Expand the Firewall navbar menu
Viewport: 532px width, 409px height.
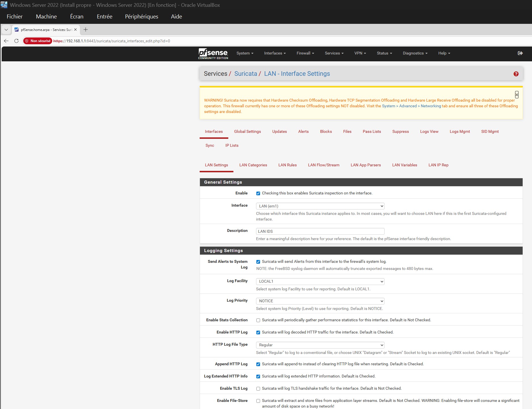click(305, 53)
